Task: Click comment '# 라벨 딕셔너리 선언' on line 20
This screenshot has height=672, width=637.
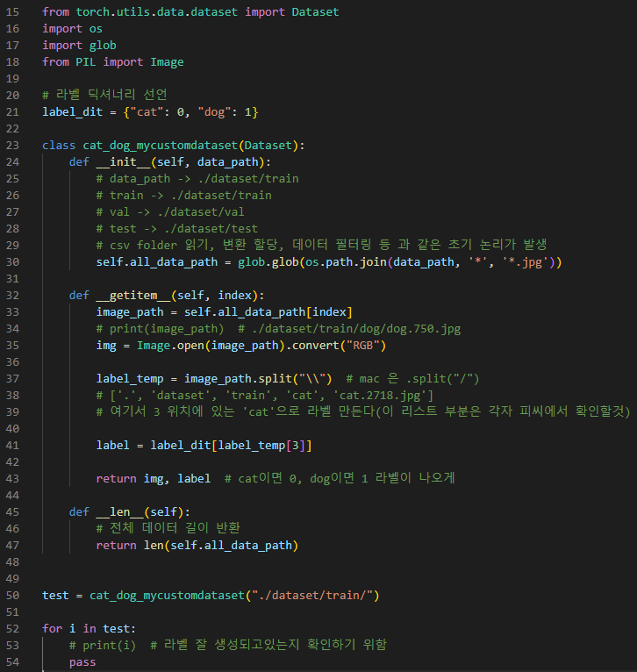Action: (104, 95)
